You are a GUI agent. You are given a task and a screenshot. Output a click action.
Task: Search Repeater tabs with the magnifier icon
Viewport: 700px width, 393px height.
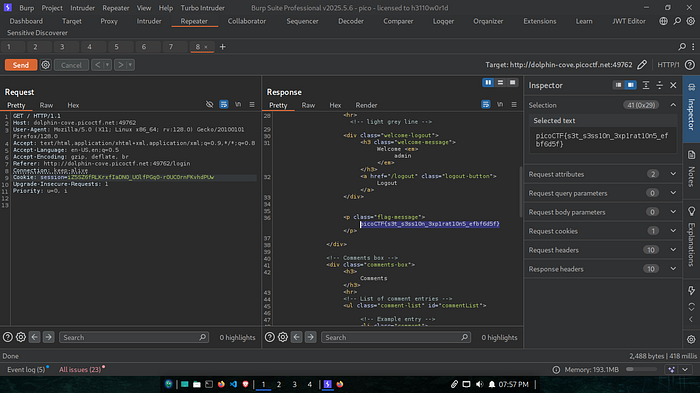[682, 46]
